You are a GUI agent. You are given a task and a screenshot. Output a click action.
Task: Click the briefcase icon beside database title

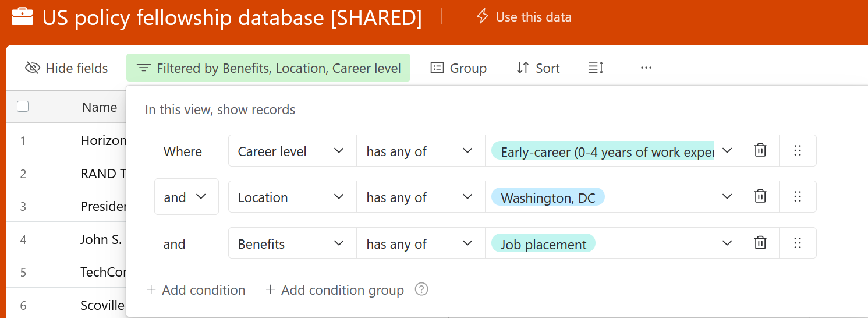click(22, 17)
